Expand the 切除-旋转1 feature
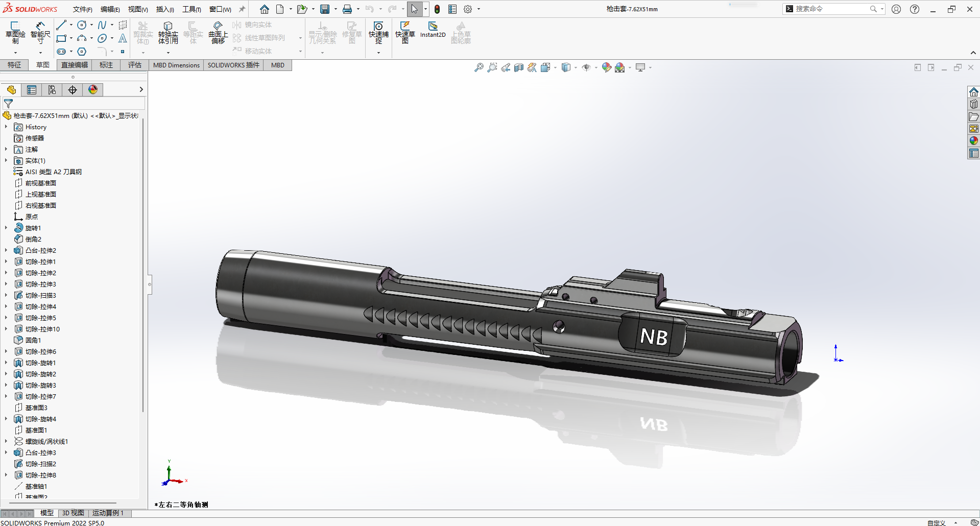 click(6, 363)
